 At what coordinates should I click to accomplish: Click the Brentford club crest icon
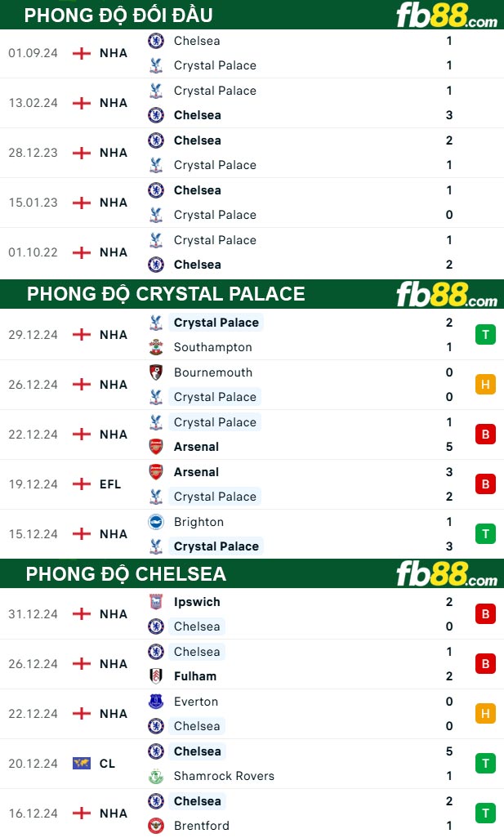click(x=156, y=826)
